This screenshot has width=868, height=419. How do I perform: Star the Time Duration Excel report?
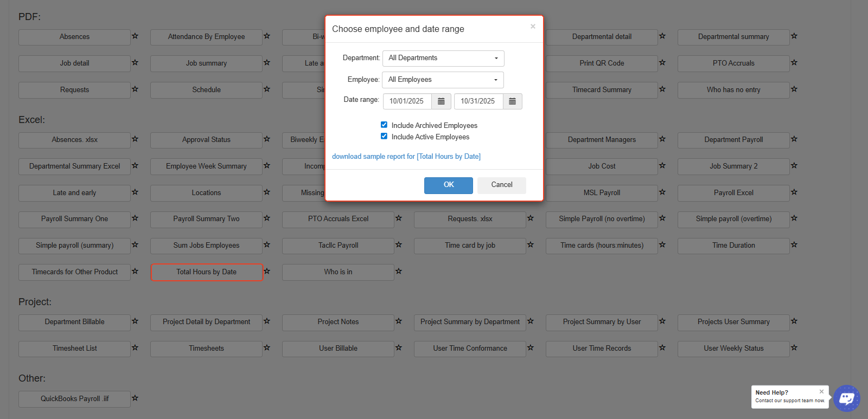[794, 245]
